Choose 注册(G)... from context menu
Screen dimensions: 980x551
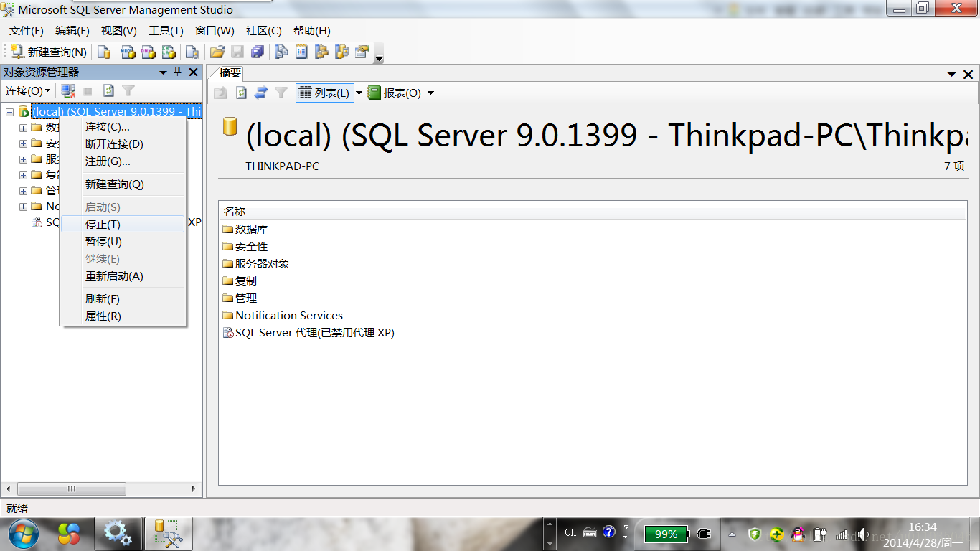coord(123,161)
